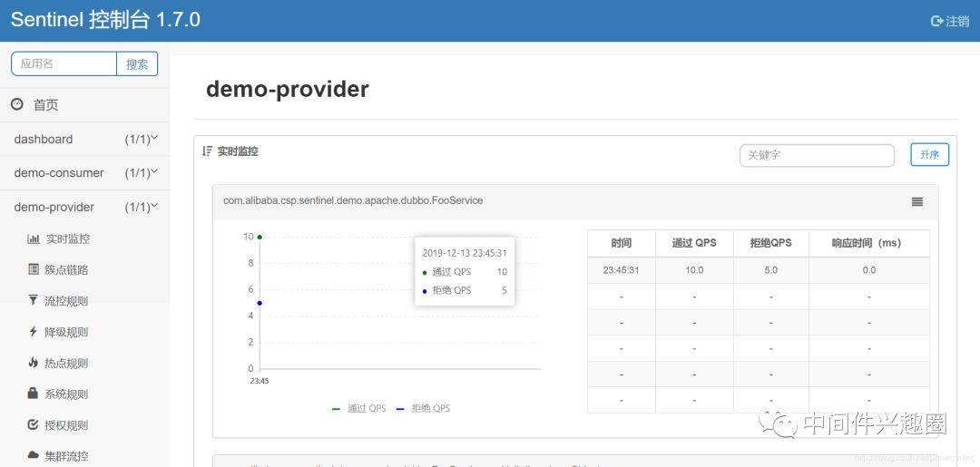Click the list icon for 簇点链路

tap(34, 269)
